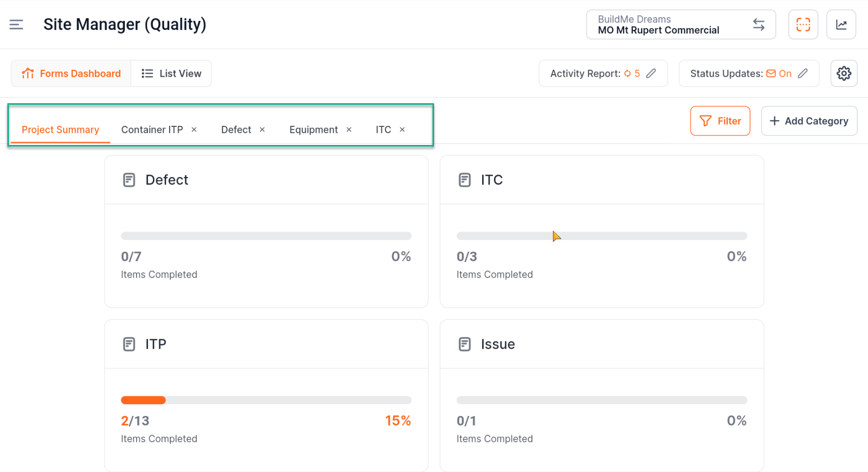
Task: Click the Site Manager (Quality) title
Action: click(125, 25)
